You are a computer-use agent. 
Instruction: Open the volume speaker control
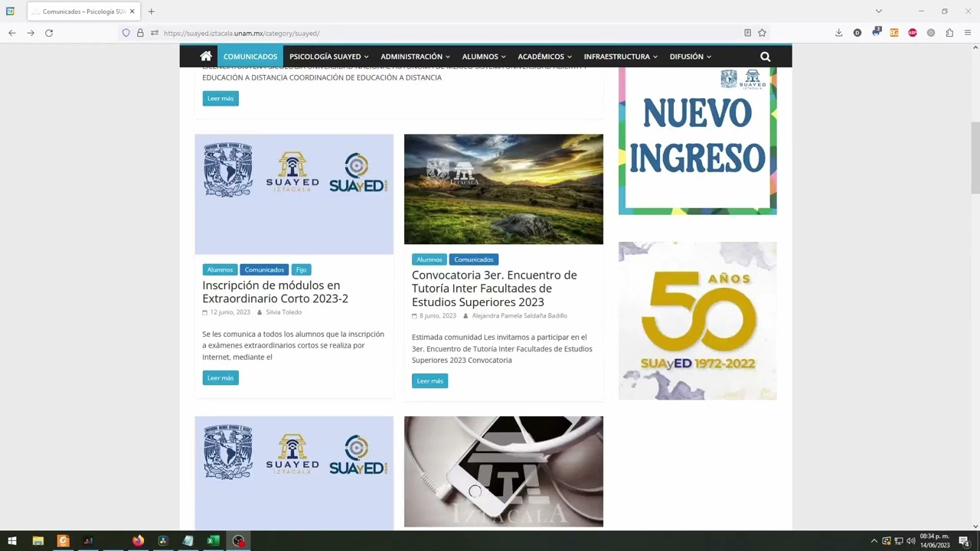[x=911, y=541]
